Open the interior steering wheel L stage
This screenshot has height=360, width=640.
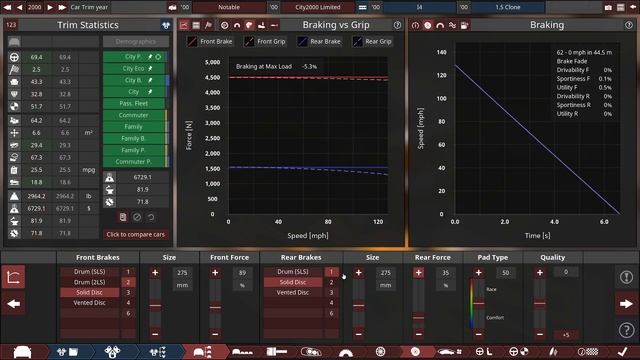484,352
